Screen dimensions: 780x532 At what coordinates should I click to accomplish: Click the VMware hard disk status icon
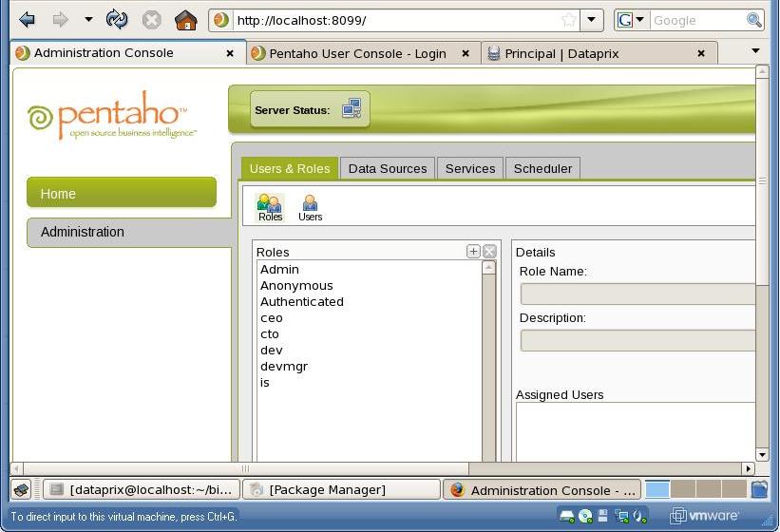(566, 517)
